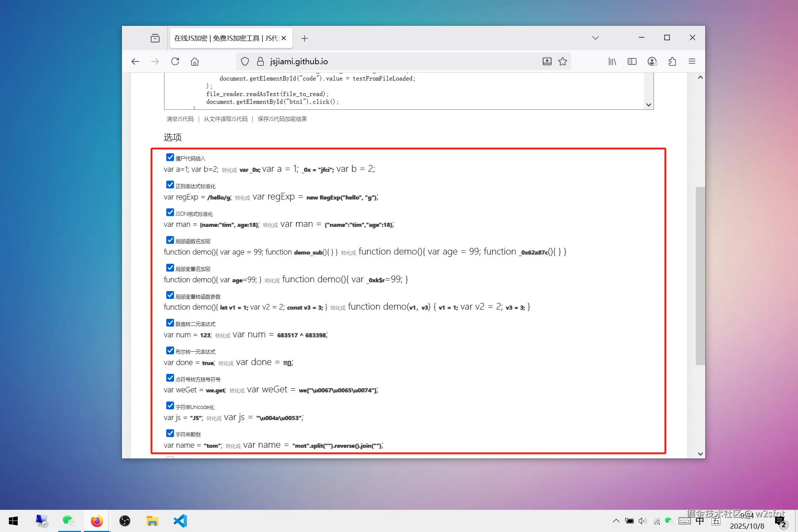Viewport: 798px width, 532px height.
Task: Click the install-page icon in the address bar
Action: [547, 61]
